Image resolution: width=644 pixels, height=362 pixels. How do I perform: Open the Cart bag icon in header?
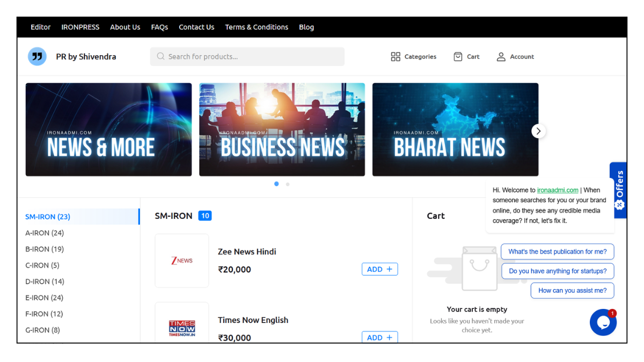coord(458,56)
